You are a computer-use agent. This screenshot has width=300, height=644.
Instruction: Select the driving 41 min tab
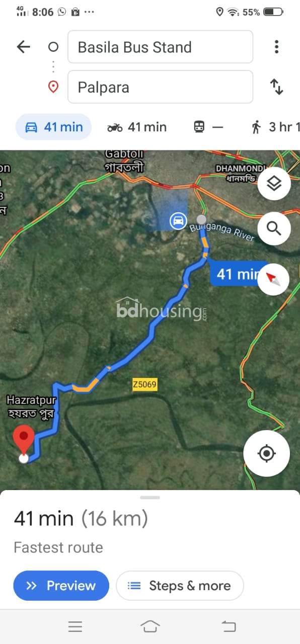point(53,127)
